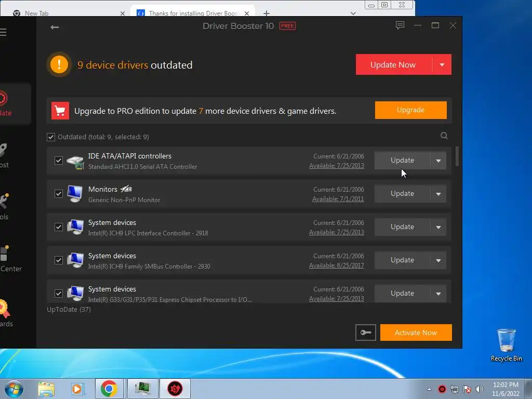Image resolution: width=532 pixels, height=399 pixels.
Task: Open media player taskbar icon
Action: (77, 389)
